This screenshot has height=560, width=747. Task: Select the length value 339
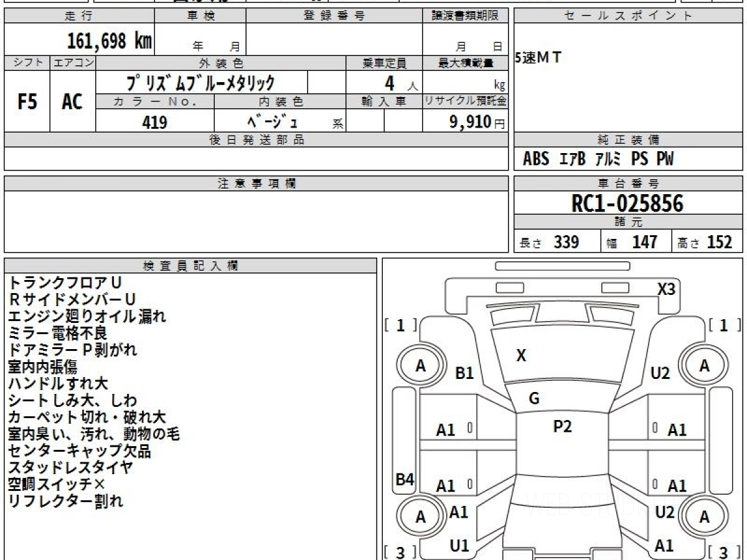pyautogui.click(x=566, y=242)
